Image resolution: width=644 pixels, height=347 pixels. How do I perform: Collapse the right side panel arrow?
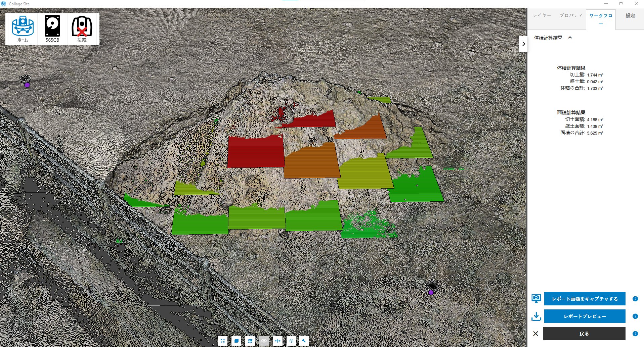point(523,44)
